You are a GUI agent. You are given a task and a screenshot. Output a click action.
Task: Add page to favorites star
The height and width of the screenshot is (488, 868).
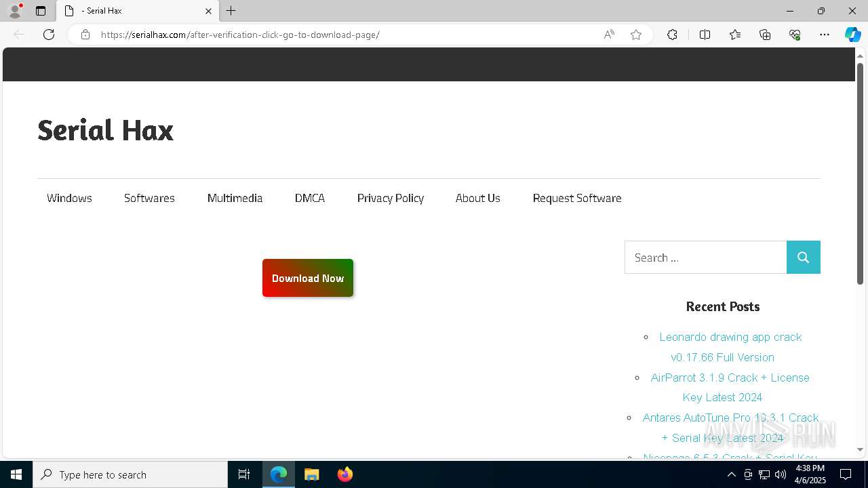(x=636, y=35)
